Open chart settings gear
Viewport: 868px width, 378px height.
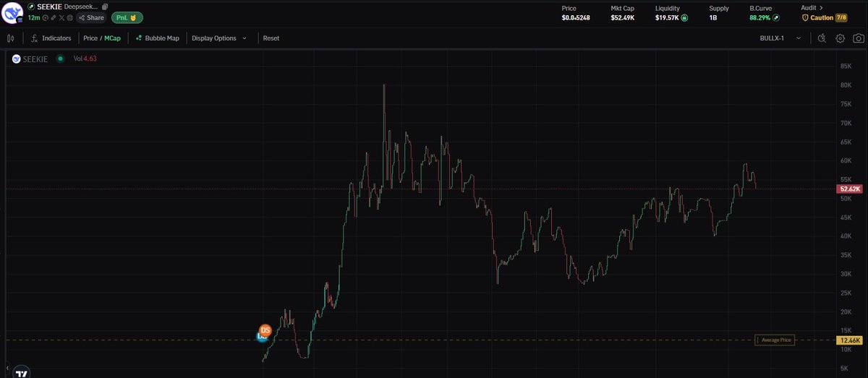click(x=840, y=38)
